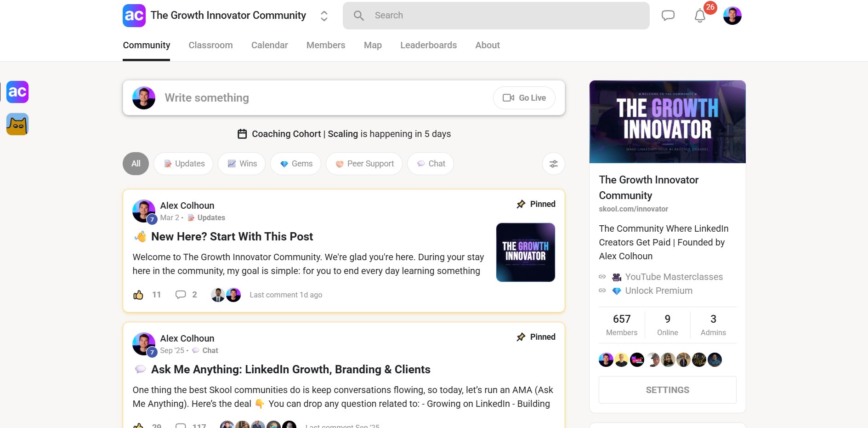Open notifications via the bell icon
868x428 pixels.
coord(699,15)
